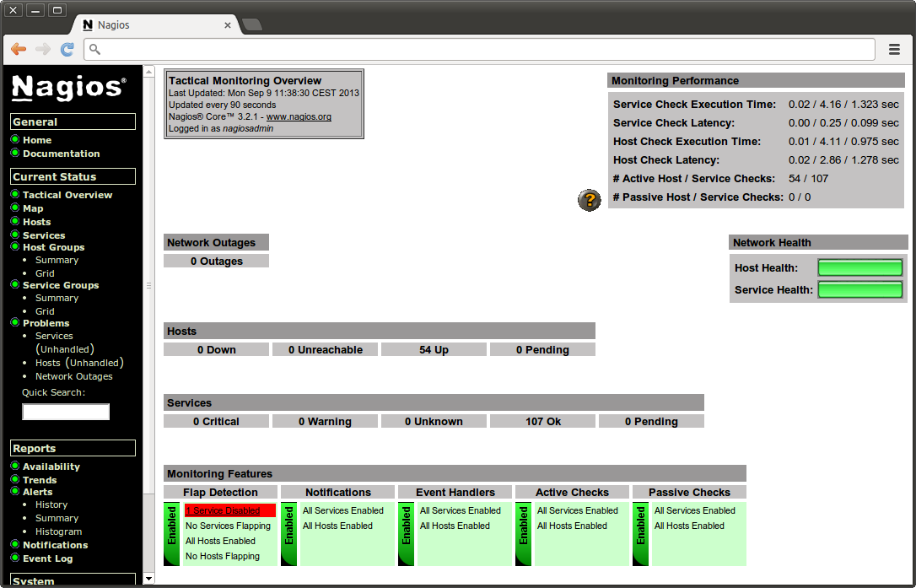Click the search magnifier in address bar
916x588 pixels.
(x=94, y=50)
